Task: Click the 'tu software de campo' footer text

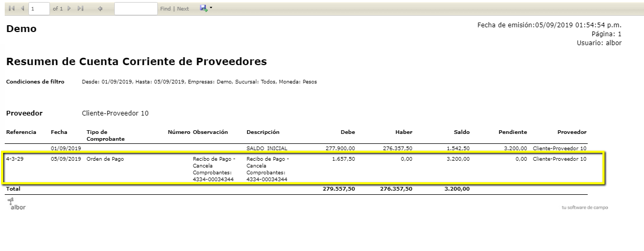Action: (585, 207)
